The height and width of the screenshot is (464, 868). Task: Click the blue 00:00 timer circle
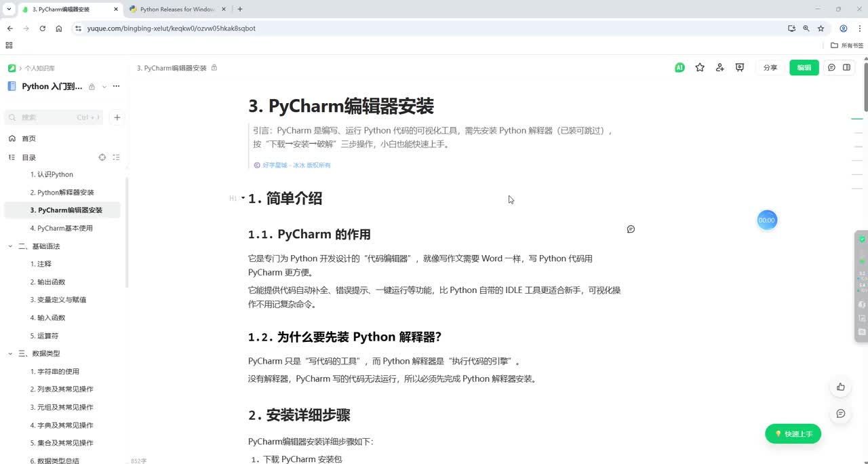(x=767, y=220)
